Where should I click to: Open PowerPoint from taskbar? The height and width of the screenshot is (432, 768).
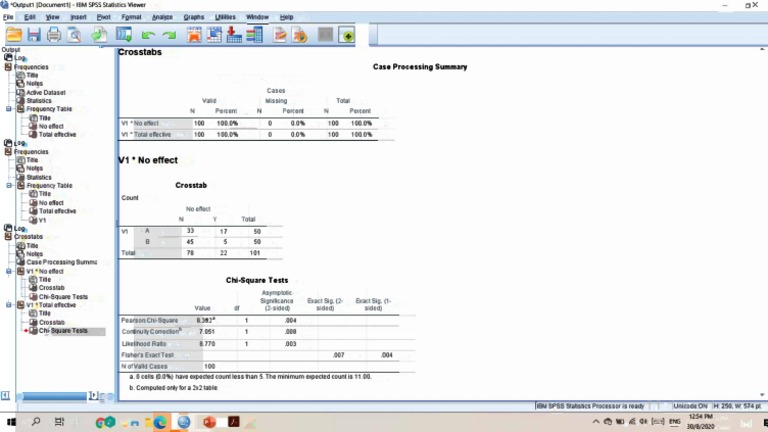(x=210, y=422)
